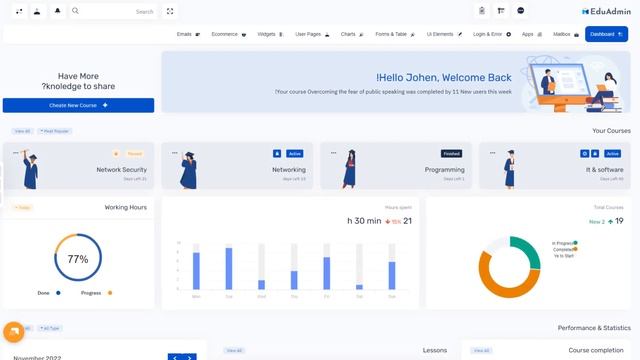Open the settings sliders icon in top bar
The width and height of the screenshot is (640, 360).
coord(19,11)
